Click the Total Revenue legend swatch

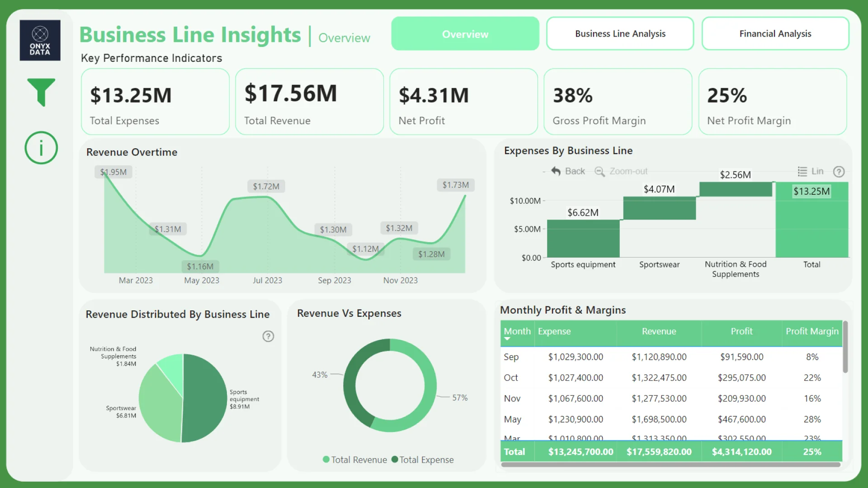[x=326, y=460]
